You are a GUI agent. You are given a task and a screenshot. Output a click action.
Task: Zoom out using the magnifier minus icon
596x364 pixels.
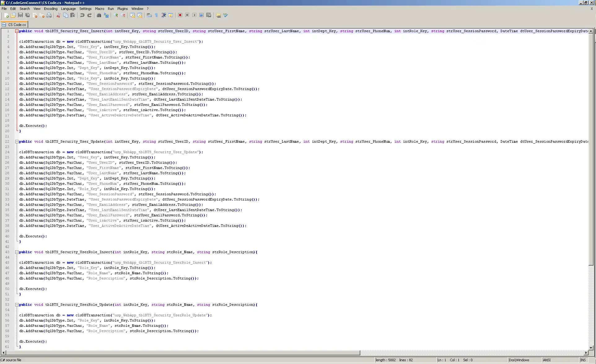(x=123, y=15)
